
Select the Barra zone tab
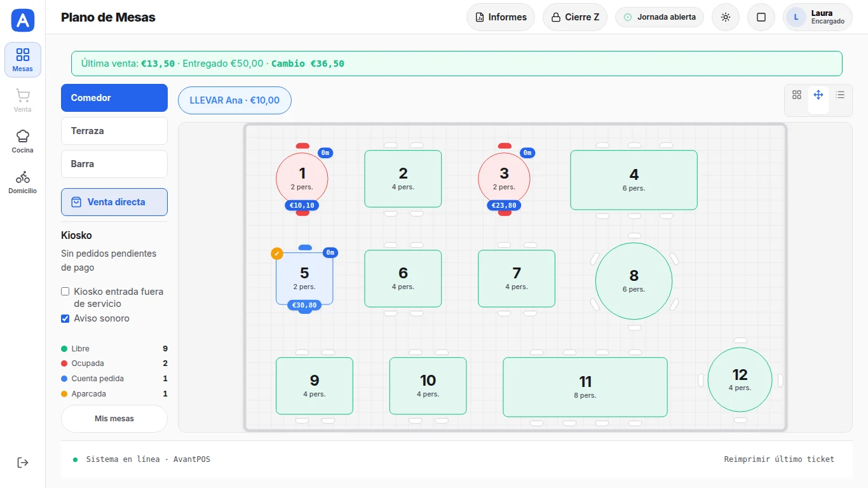click(x=114, y=164)
